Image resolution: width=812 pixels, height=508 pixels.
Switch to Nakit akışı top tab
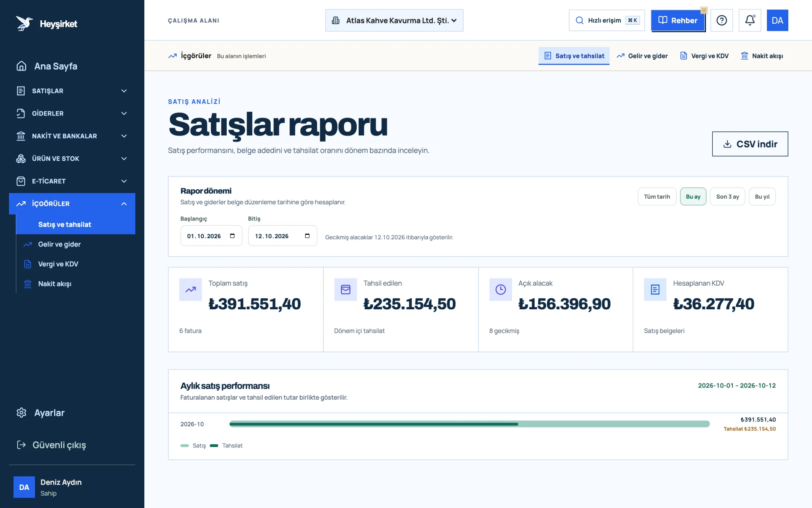[762, 56]
